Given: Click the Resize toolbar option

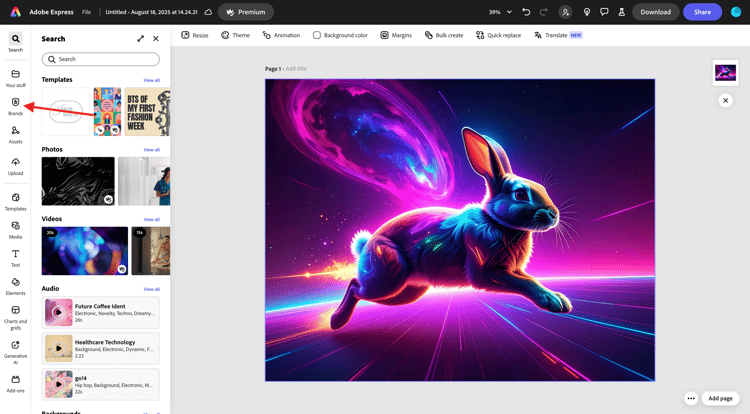Looking at the screenshot, I should 195,35.
